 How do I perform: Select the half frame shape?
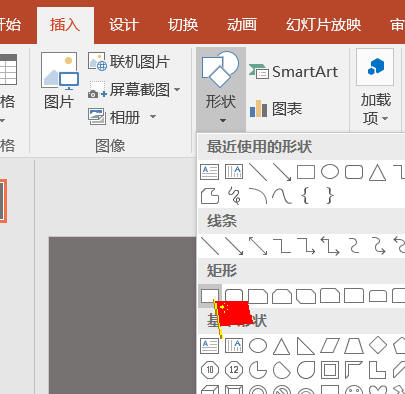pos(354,370)
